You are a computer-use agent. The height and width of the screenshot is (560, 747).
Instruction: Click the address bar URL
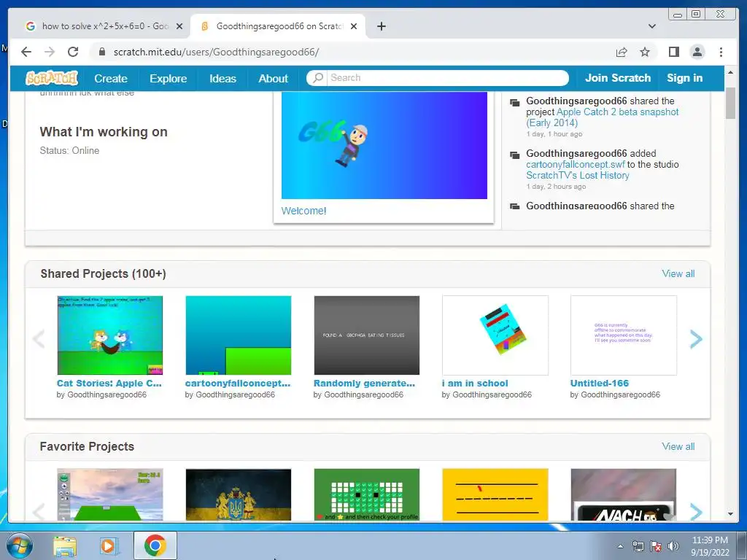216,52
